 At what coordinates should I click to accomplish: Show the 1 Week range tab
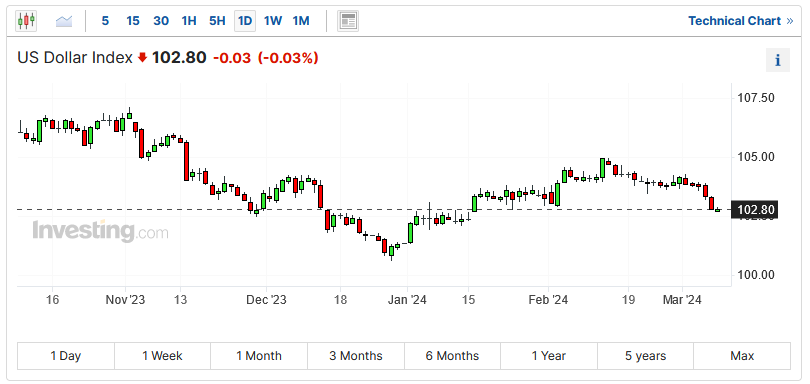[162, 356]
